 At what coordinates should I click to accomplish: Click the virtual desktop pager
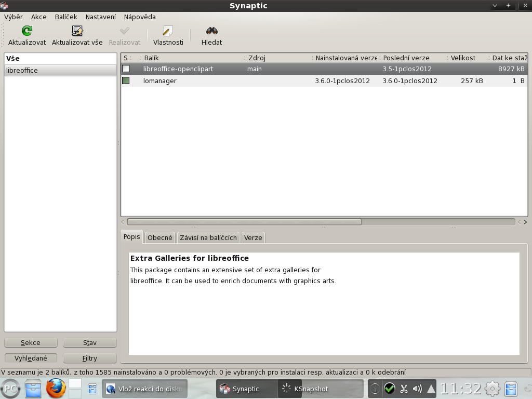click(x=75, y=389)
